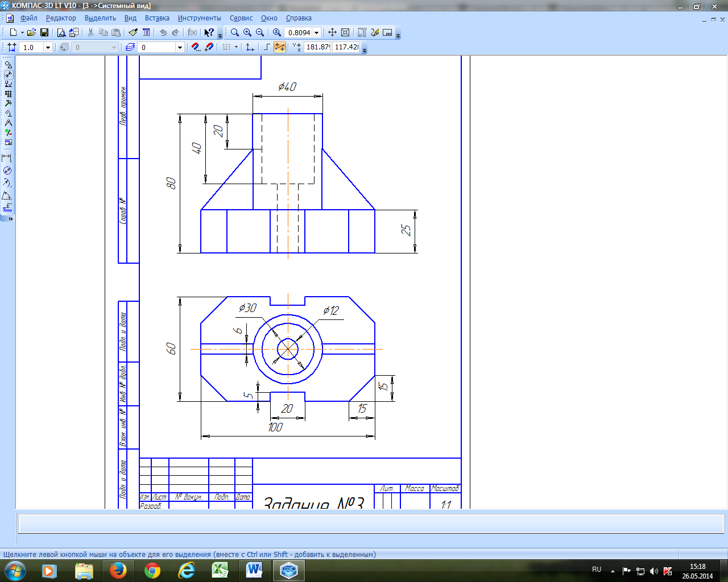Open Excel from taskbar
The height and width of the screenshot is (582, 728).
(221, 570)
